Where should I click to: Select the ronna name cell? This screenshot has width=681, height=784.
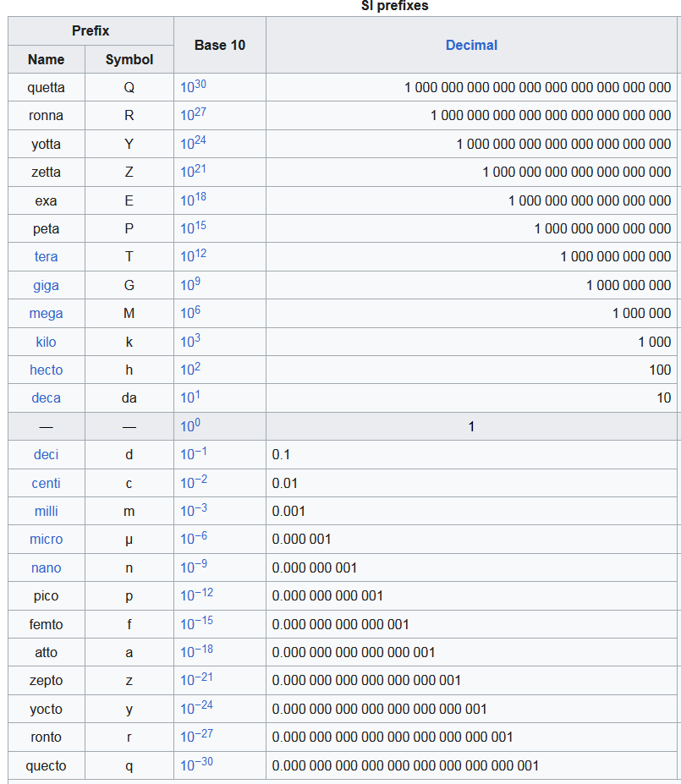[47, 116]
